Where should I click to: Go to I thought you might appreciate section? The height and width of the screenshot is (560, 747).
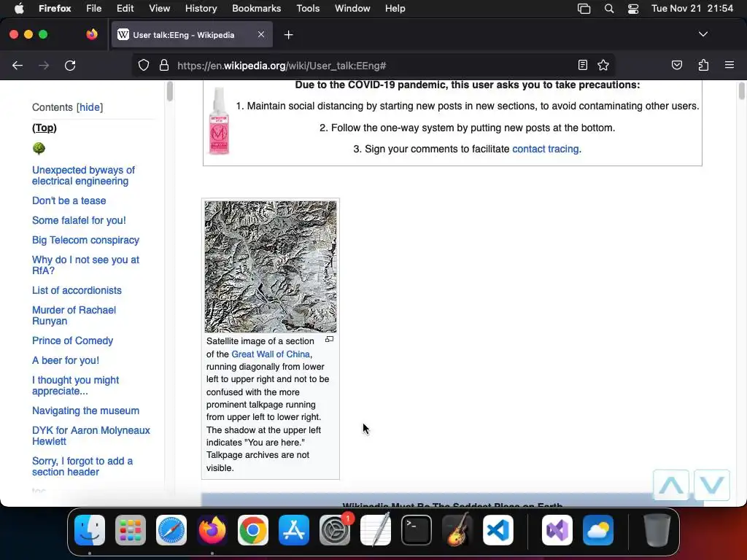coord(75,386)
